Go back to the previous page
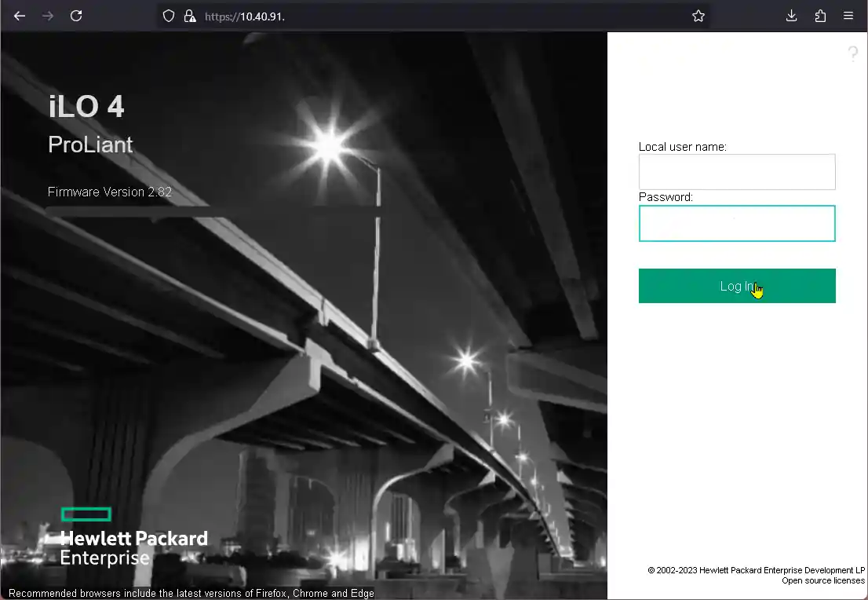Viewport: 868px width, 600px height. point(20,16)
